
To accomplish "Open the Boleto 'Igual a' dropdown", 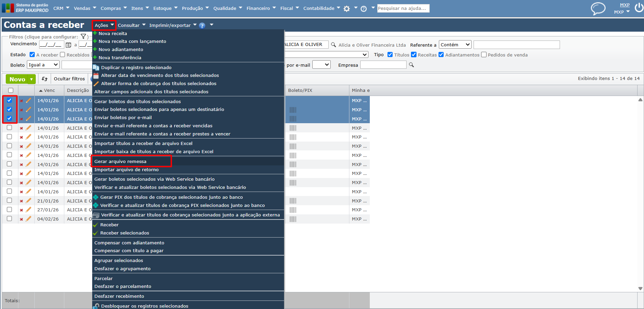I will click(43, 65).
